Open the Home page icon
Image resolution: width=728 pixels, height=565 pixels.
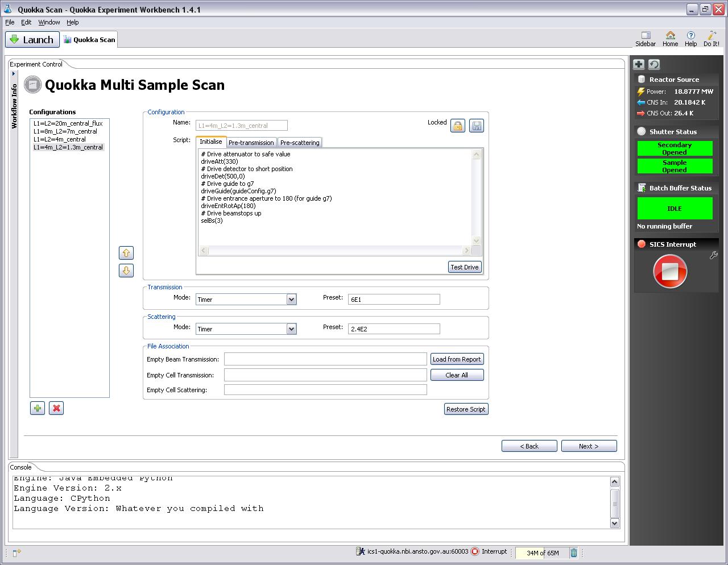(670, 39)
